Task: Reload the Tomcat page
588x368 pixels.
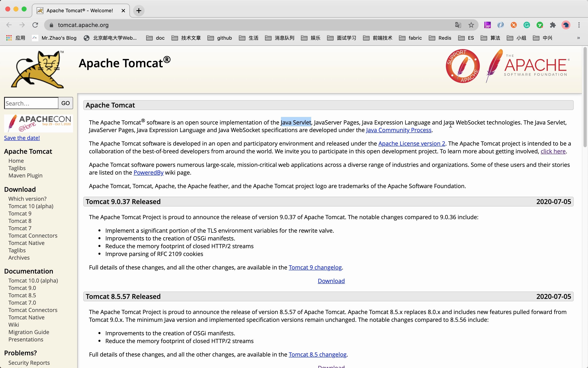Action: [x=35, y=25]
